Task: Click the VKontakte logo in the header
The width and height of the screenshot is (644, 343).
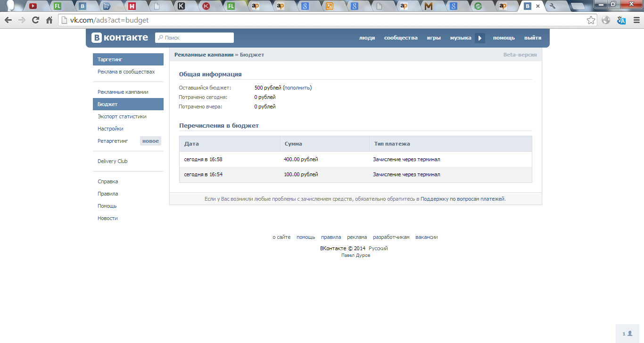Action: coord(120,38)
